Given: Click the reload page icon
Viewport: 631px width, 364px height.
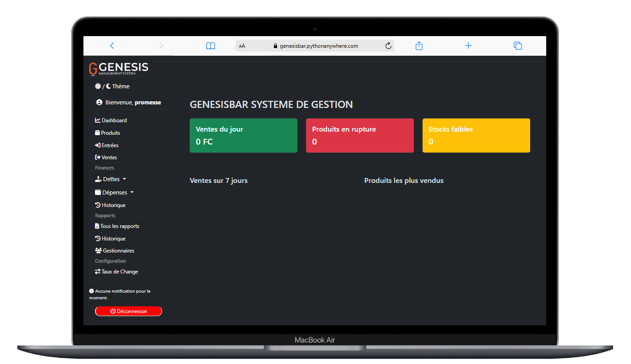Looking at the screenshot, I should (x=388, y=45).
